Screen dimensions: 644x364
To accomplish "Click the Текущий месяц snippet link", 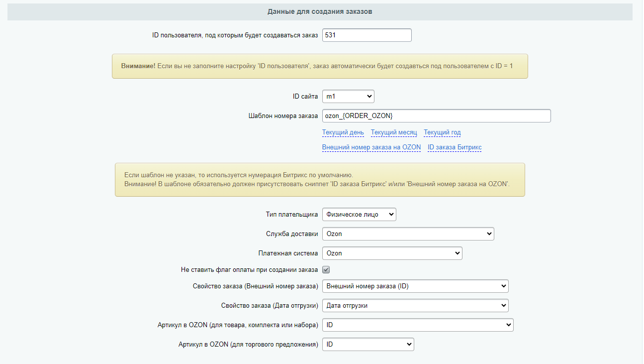I will [x=393, y=132].
